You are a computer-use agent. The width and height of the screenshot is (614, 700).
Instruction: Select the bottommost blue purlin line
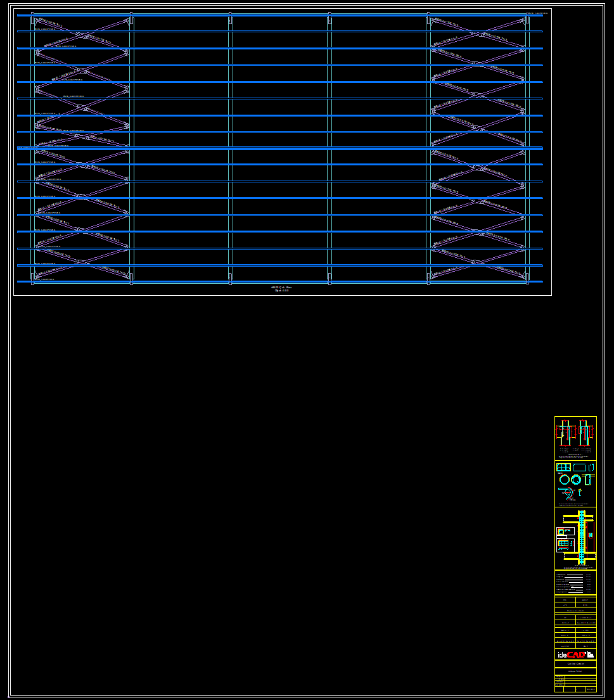(x=279, y=281)
